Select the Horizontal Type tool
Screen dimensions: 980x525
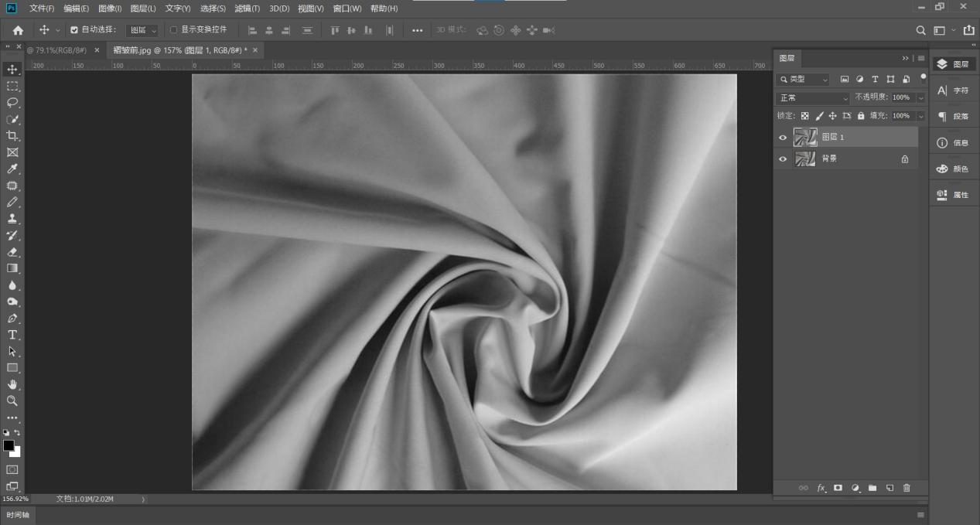click(12, 335)
